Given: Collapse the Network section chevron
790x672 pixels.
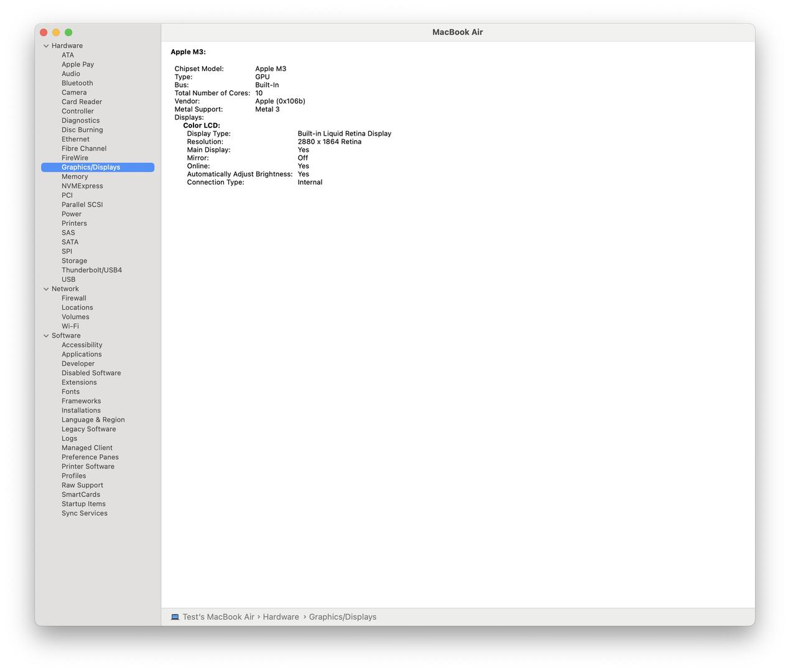Looking at the screenshot, I should pyautogui.click(x=46, y=289).
